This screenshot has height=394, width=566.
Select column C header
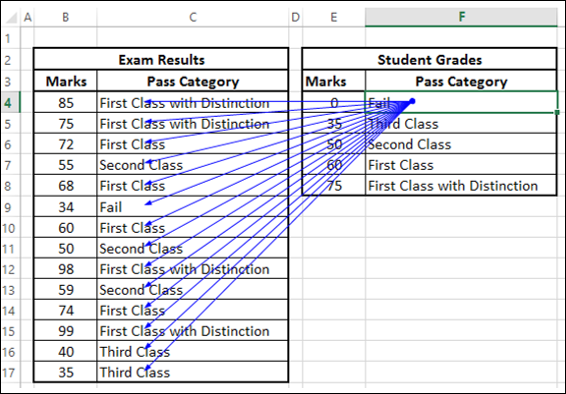(193, 17)
